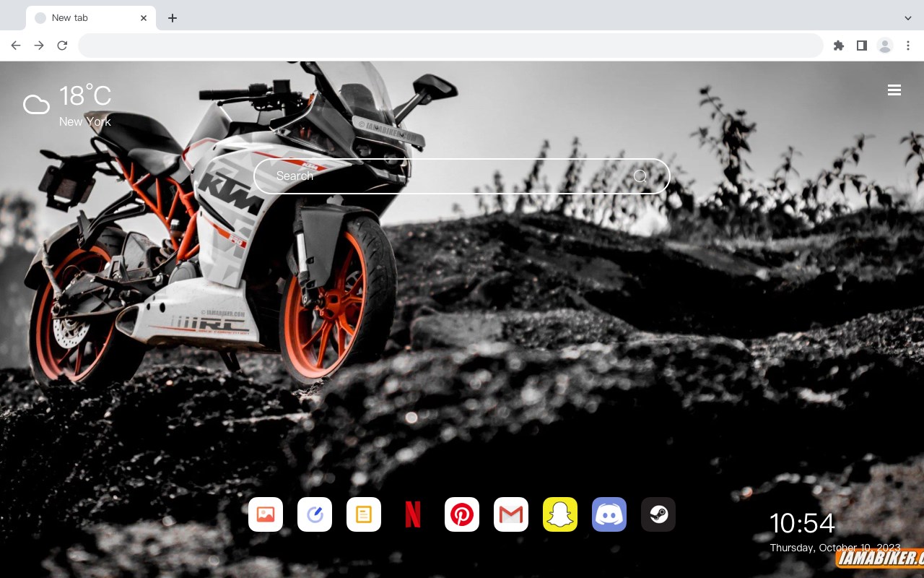
Task: Close the New tab tab
Action: (x=144, y=18)
